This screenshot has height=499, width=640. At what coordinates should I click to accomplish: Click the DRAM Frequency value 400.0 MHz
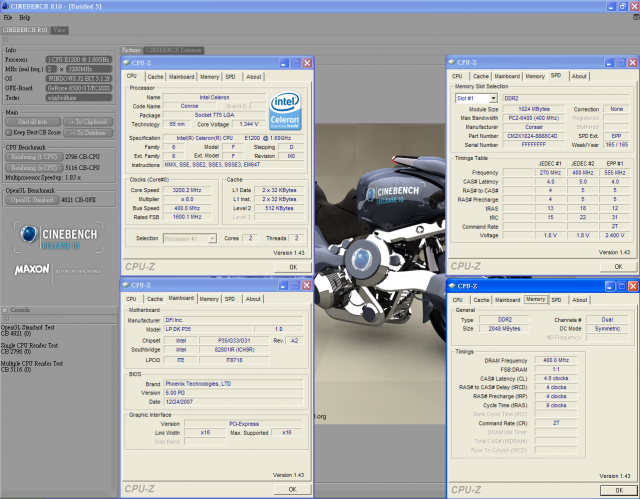click(x=556, y=360)
